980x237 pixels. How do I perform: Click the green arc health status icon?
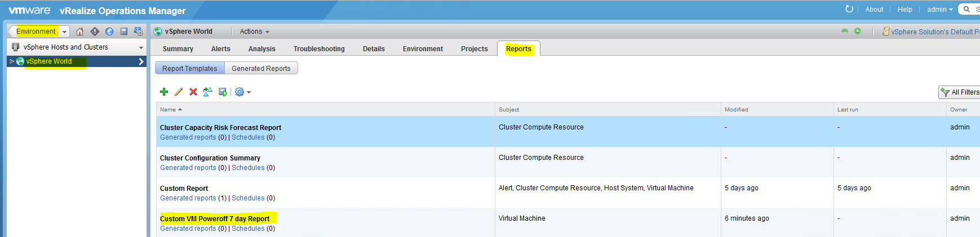click(845, 32)
